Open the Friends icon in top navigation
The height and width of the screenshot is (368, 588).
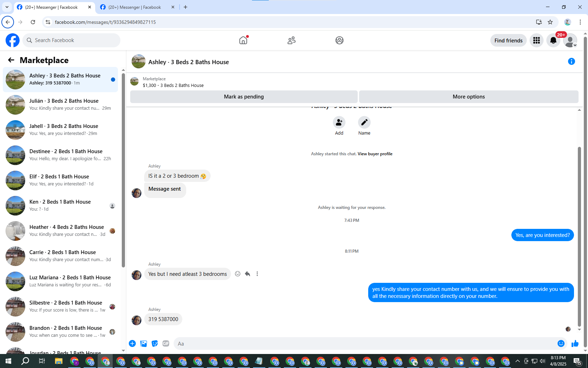pos(292,40)
